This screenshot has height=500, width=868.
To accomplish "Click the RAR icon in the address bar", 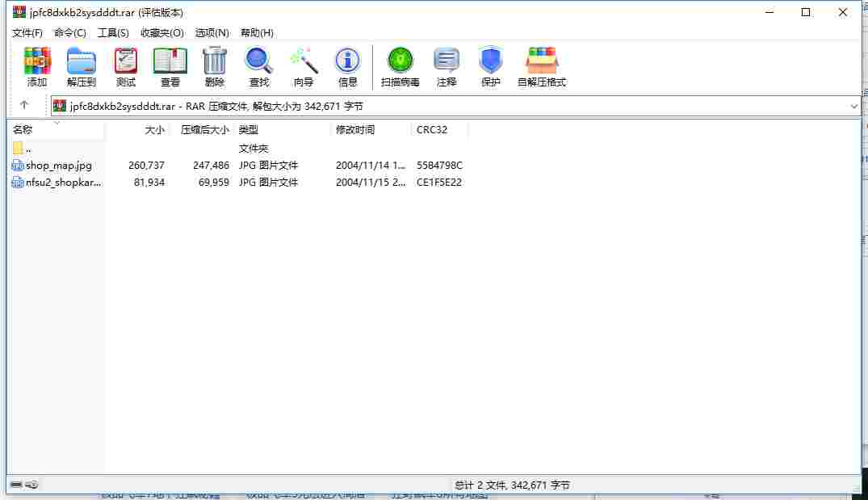I will click(60, 106).
